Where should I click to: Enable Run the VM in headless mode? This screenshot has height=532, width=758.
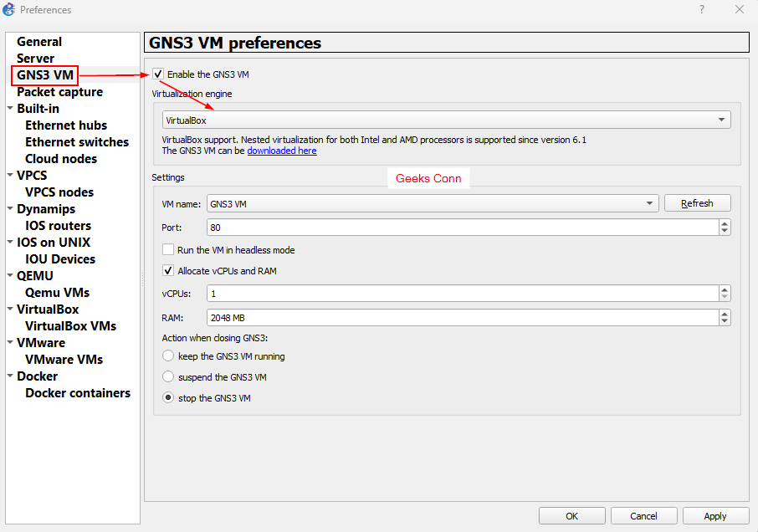(x=167, y=249)
